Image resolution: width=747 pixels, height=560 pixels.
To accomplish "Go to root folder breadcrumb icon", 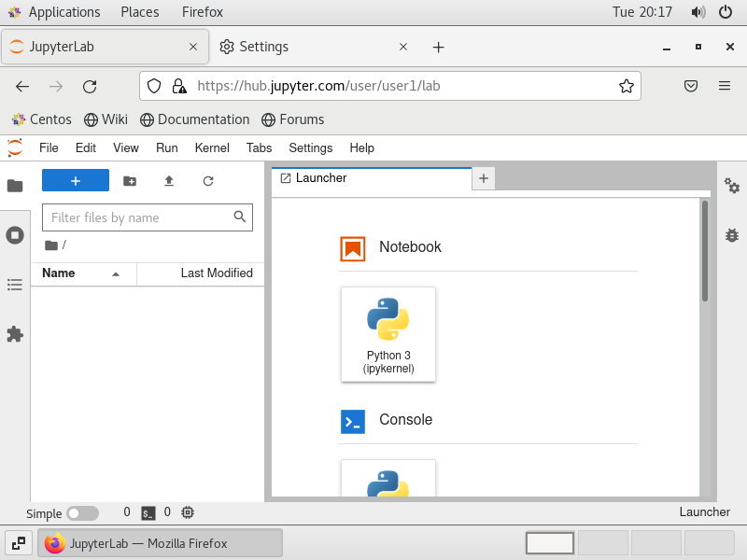I will [51, 245].
